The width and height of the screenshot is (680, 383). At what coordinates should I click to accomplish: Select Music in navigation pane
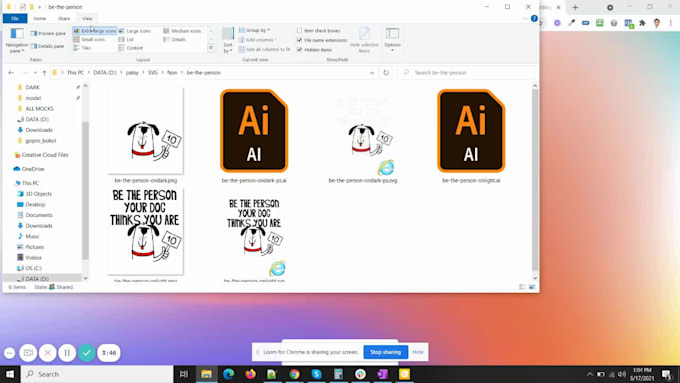tap(32, 236)
